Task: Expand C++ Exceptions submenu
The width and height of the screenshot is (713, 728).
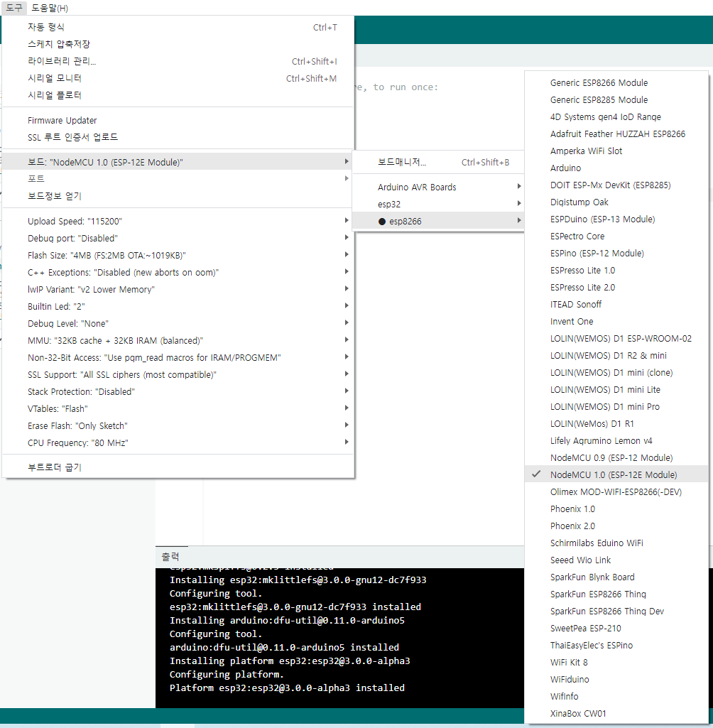Action: point(178,273)
